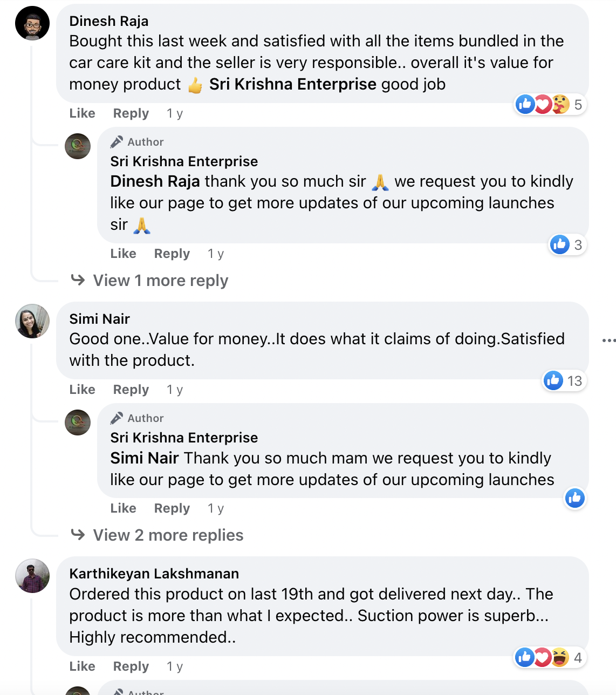Open options menu for Simi Nair's comment
This screenshot has height=695, width=616.
[x=608, y=340]
